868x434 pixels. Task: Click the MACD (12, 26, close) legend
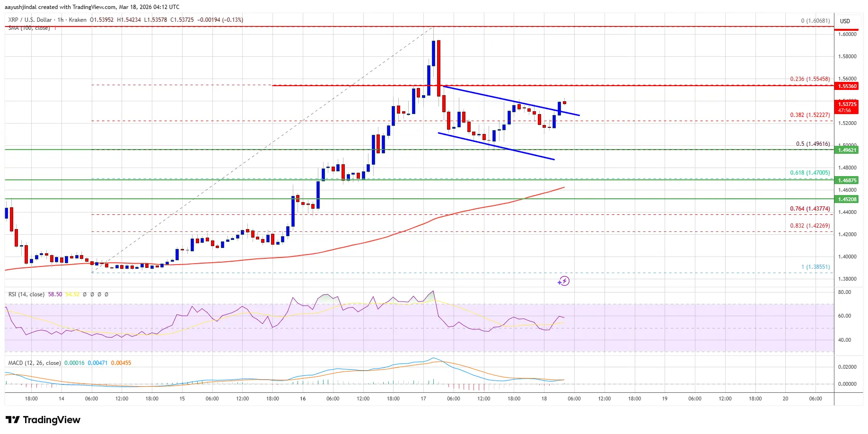click(x=35, y=363)
